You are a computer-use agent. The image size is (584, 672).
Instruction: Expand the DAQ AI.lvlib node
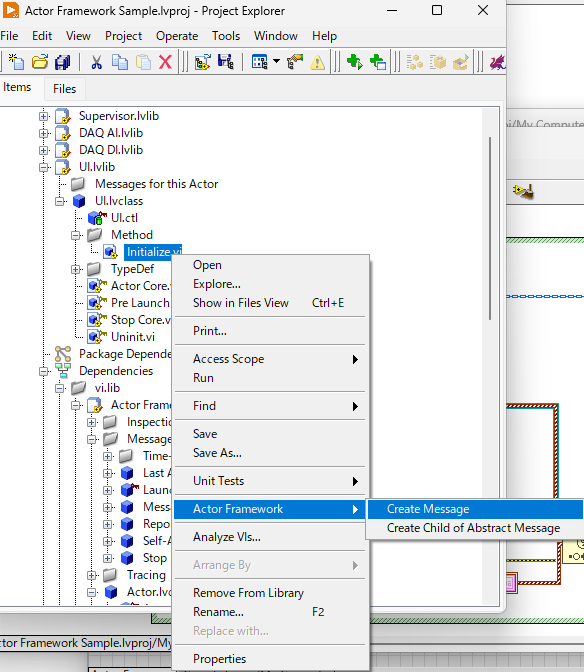(x=44, y=133)
